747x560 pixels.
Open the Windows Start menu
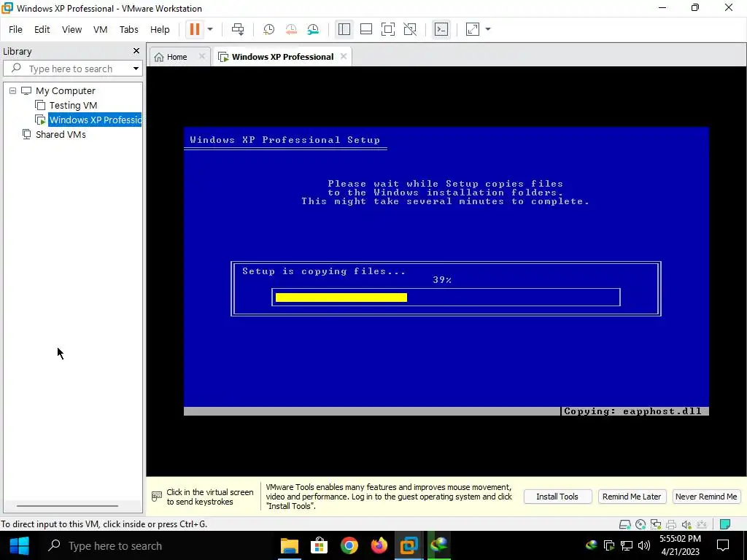click(20, 545)
